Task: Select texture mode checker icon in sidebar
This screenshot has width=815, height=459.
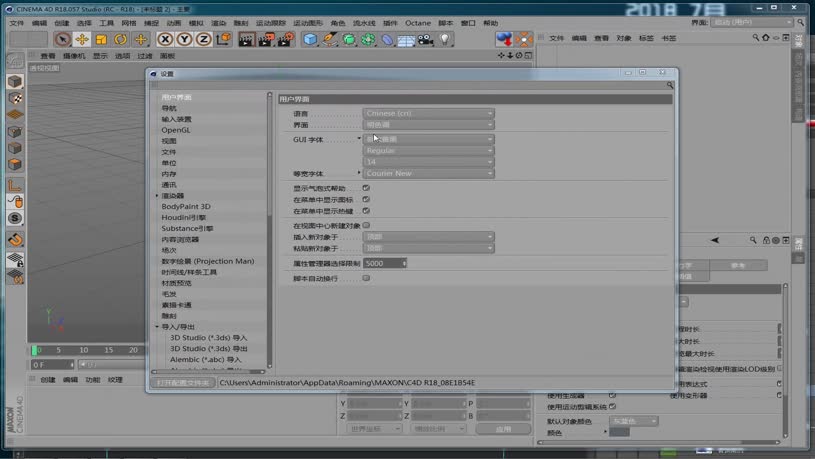Action: click(15, 98)
